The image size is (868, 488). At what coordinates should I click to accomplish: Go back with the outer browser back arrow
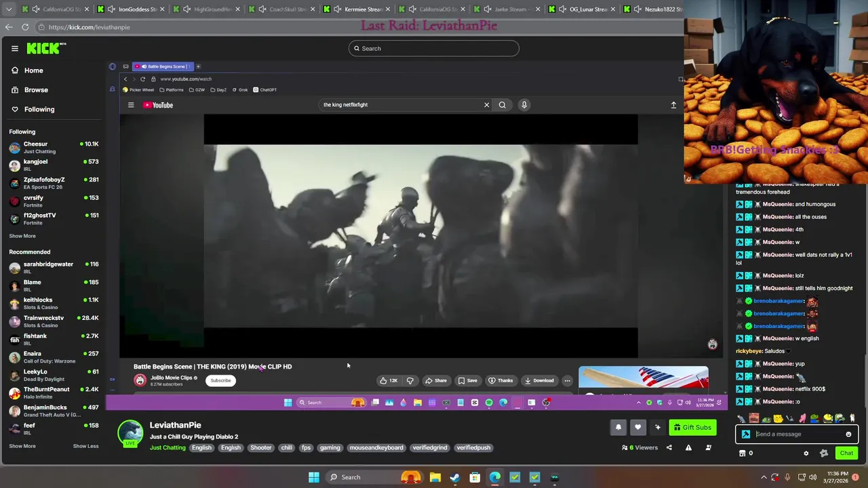click(x=9, y=27)
